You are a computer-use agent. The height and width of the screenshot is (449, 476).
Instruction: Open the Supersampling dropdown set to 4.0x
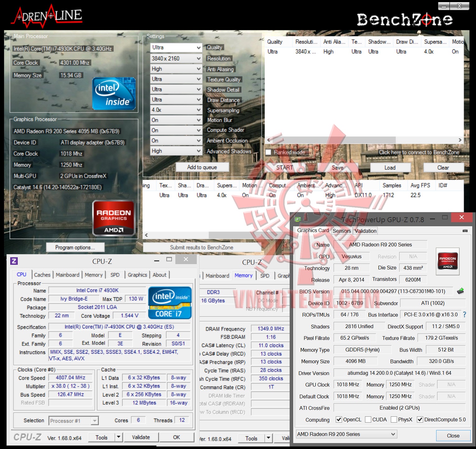pyautogui.click(x=176, y=110)
